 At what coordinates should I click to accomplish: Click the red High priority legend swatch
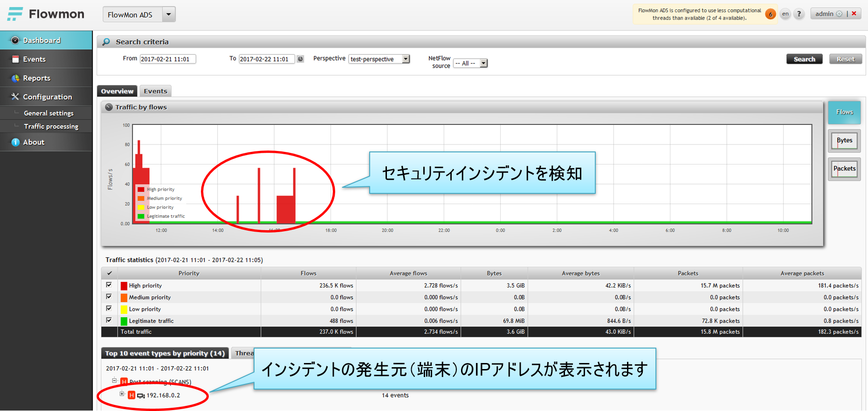click(141, 189)
